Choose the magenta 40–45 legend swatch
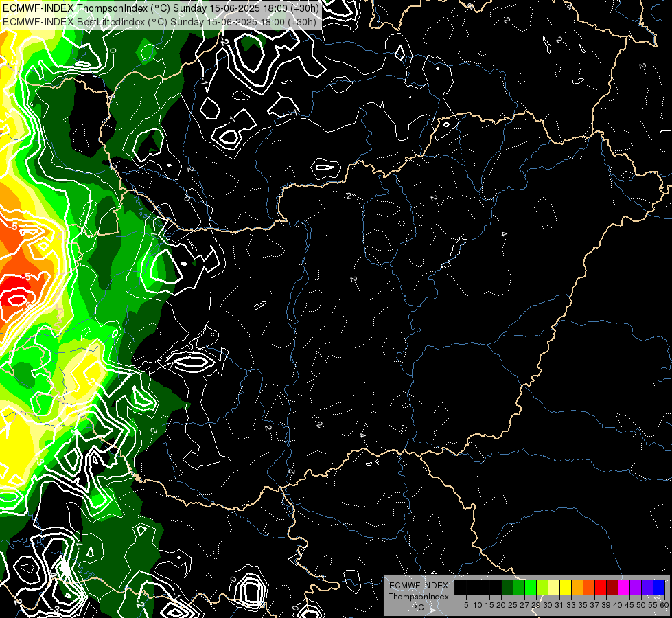Image resolution: width=672 pixels, height=618 pixels. 624,587
